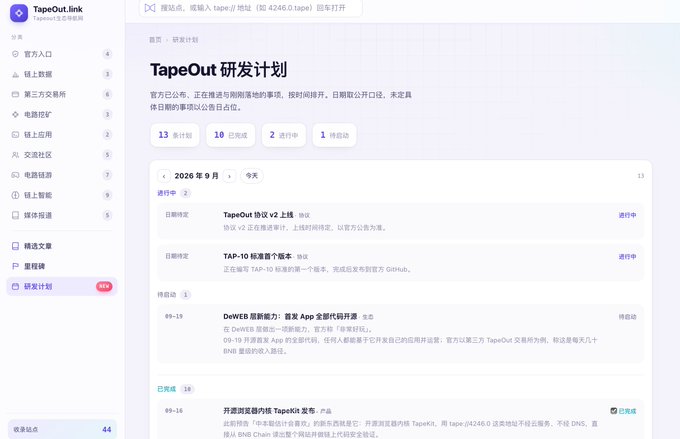
Task: Click the 链上智能 icon
Action: coord(15,195)
